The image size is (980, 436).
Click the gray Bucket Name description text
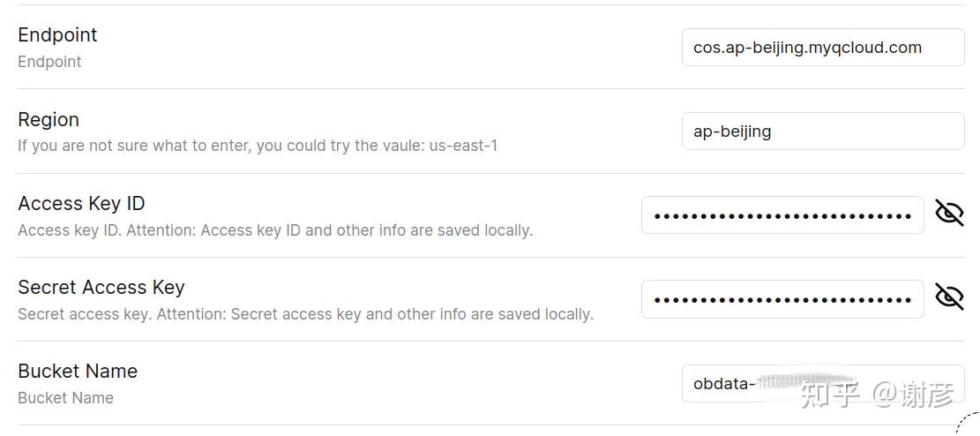click(65, 398)
